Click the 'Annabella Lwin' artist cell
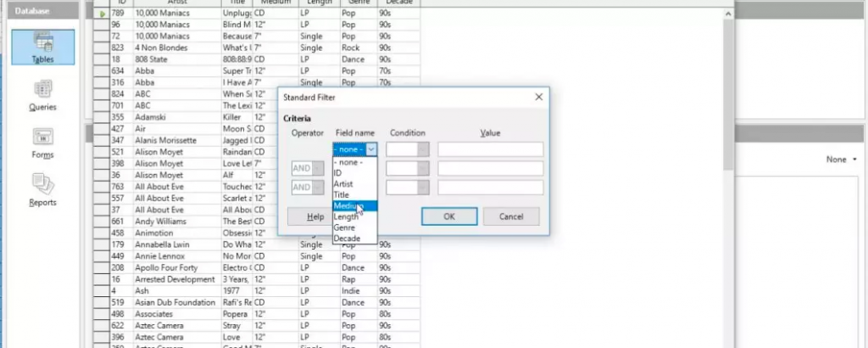 click(177, 244)
